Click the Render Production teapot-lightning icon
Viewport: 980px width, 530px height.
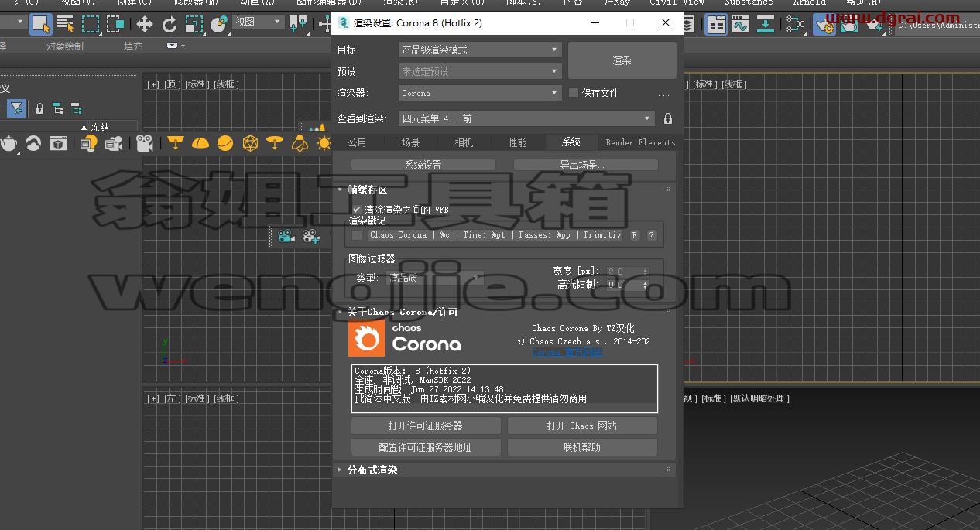875,24
